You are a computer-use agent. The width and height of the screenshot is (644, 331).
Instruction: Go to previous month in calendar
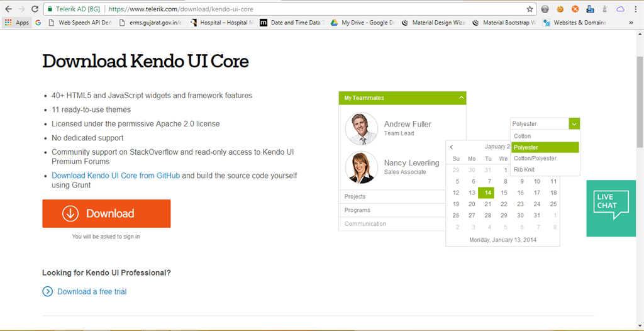click(x=452, y=147)
